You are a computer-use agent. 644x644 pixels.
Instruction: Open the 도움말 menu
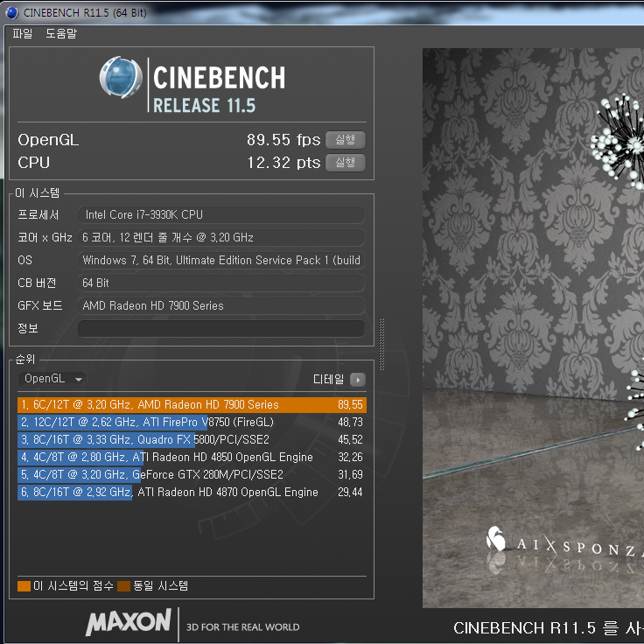coord(61,33)
